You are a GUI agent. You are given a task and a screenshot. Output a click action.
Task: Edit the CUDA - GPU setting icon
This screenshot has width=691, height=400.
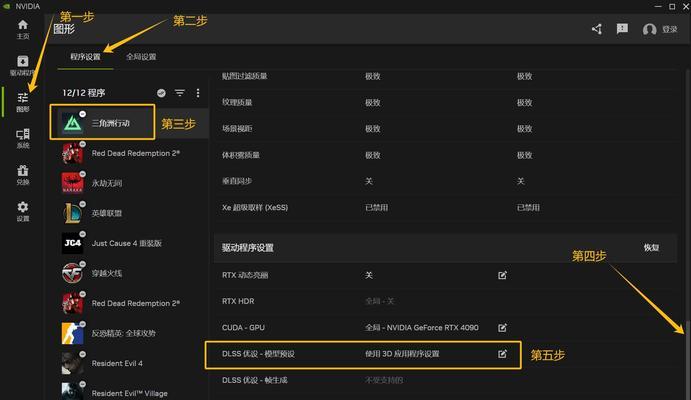(502, 328)
